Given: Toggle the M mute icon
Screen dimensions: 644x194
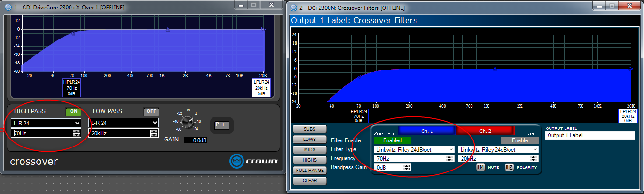Looking at the screenshot, I should click(480, 167).
